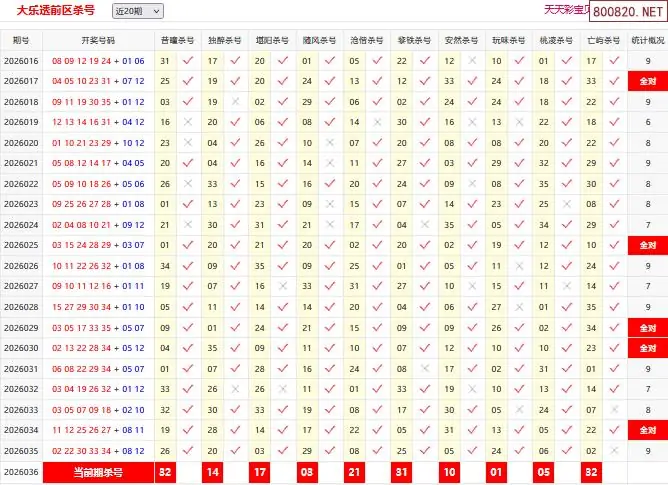Select the 统计概况 column header
This screenshot has height=485, width=668.
click(x=647, y=41)
